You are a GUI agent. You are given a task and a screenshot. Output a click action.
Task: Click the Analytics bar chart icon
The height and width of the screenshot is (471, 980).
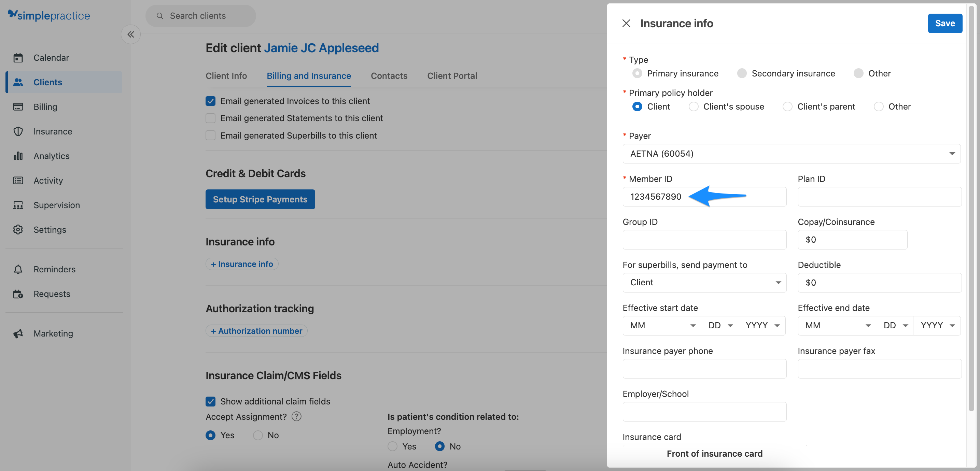18,156
